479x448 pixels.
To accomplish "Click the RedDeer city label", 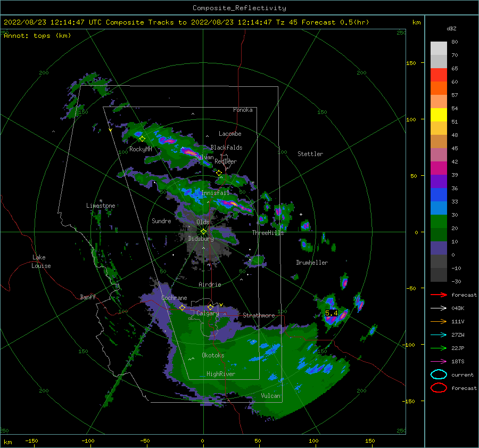I will click(x=226, y=161).
